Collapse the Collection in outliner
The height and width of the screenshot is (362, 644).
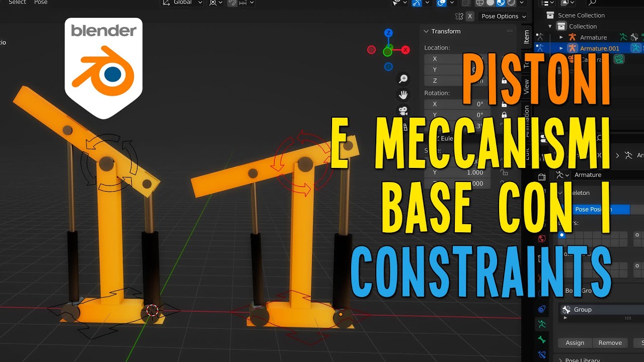click(x=550, y=26)
